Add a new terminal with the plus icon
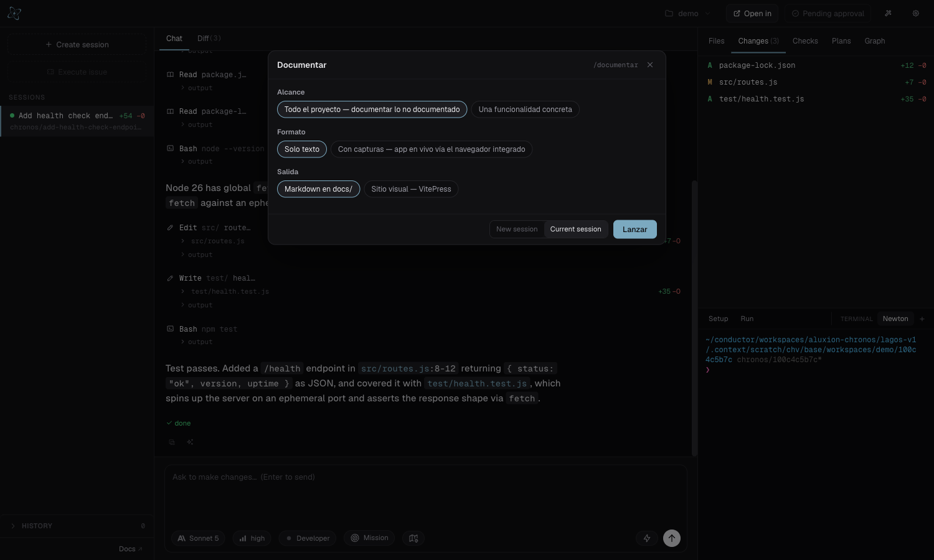 (x=922, y=319)
